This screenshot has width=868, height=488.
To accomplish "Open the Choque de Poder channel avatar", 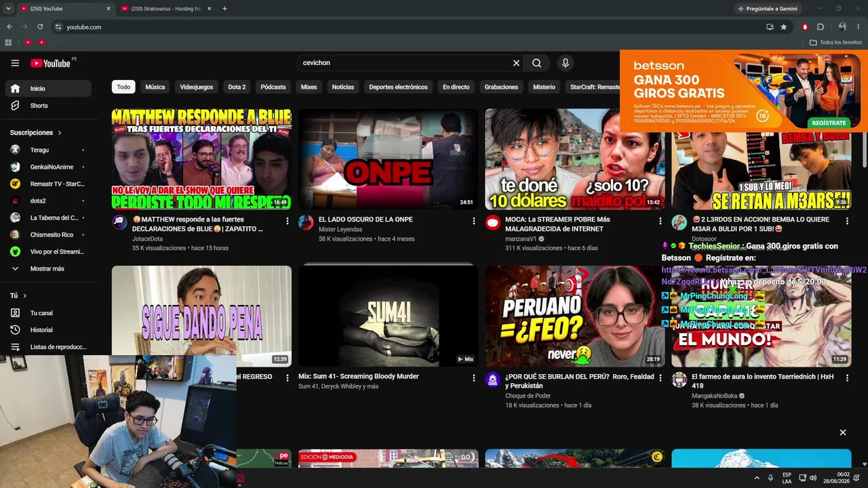I will (493, 380).
